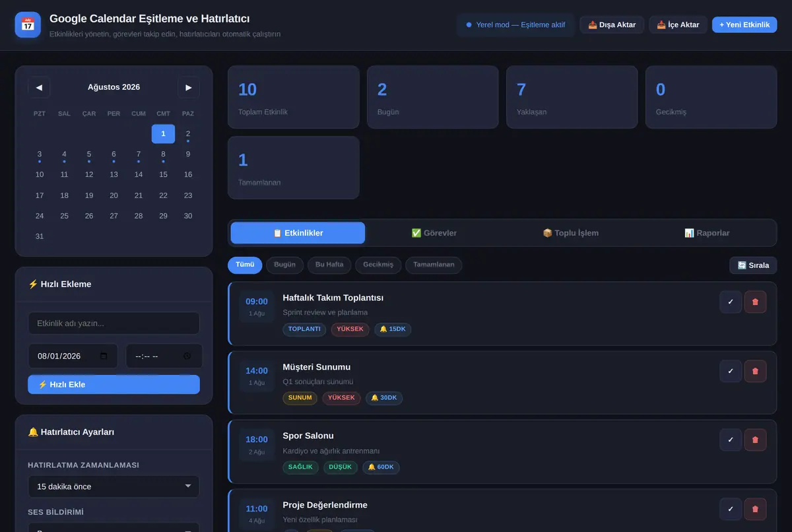Open Müşteri Sunumu event title
Image resolution: width=792 pixels, height=532 pixels.
317,367
